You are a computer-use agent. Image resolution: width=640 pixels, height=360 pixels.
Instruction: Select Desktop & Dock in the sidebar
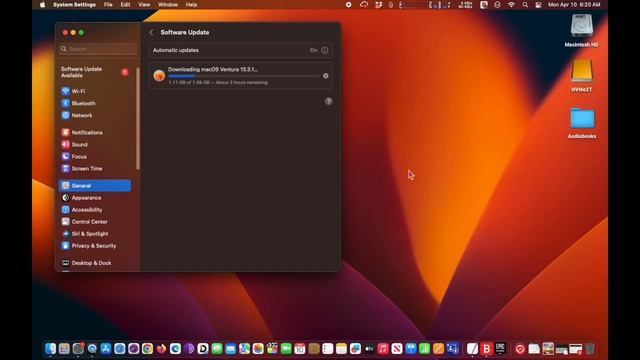pyautogui.click(x=95, y=263)
